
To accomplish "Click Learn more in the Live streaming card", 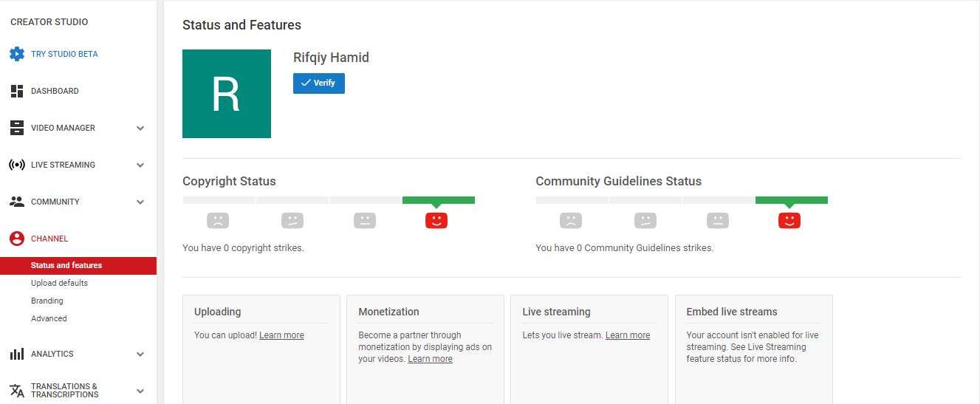I will [x=628, y=335].
